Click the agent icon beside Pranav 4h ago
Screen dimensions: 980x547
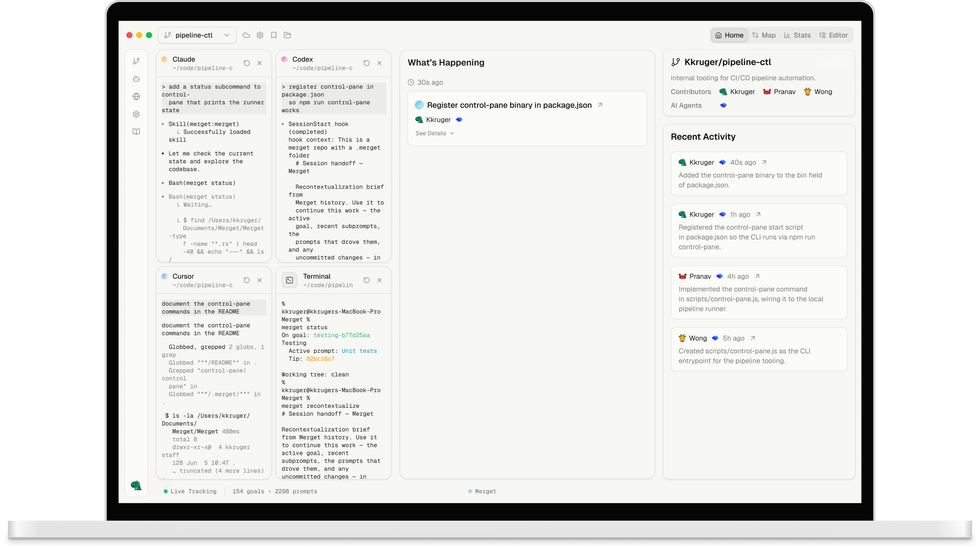coord(720,276)
